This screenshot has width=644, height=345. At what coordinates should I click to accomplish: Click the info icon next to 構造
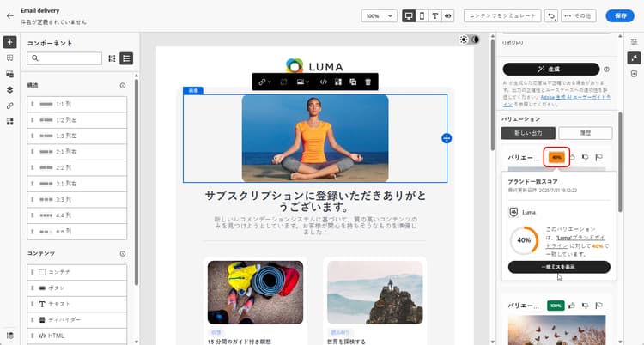[x=123, y=86]
